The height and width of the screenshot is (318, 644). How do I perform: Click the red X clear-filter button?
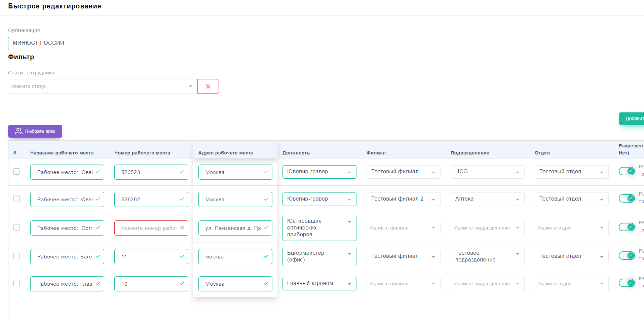(x=208, y=86)
